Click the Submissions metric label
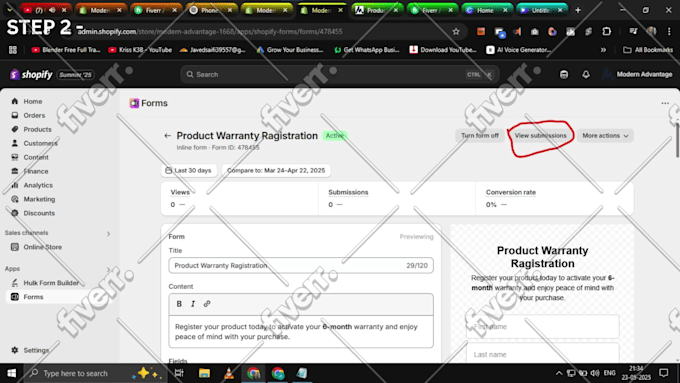This screenshot has height=383, width=680. tap(348, 192)
